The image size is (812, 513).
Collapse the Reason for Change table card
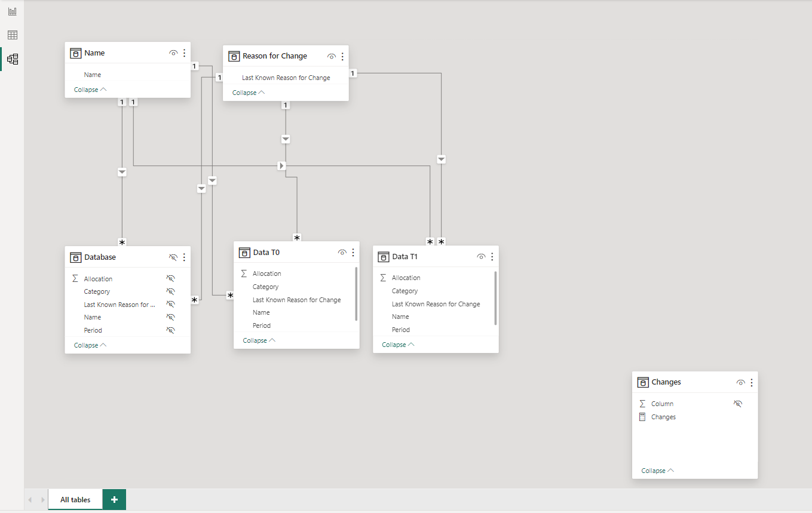click(x=249, y=93)
